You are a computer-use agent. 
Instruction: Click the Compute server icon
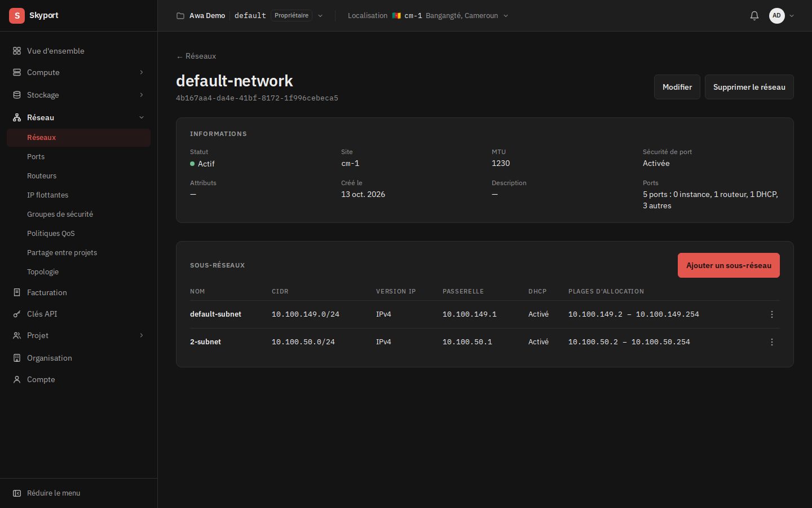tap(17, 72)
